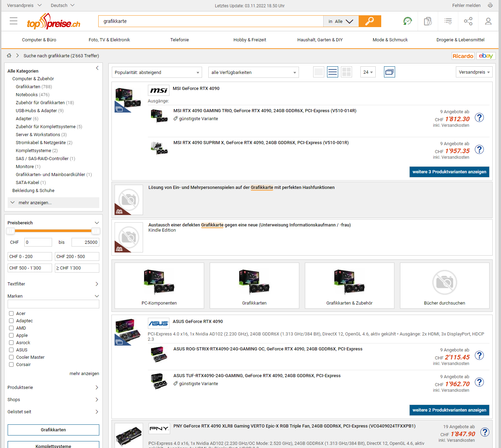This screenshot has height=448, width=501.
Task: Open the hamburger menu icon
Action: pyautogui.click(x=14, y=21)
